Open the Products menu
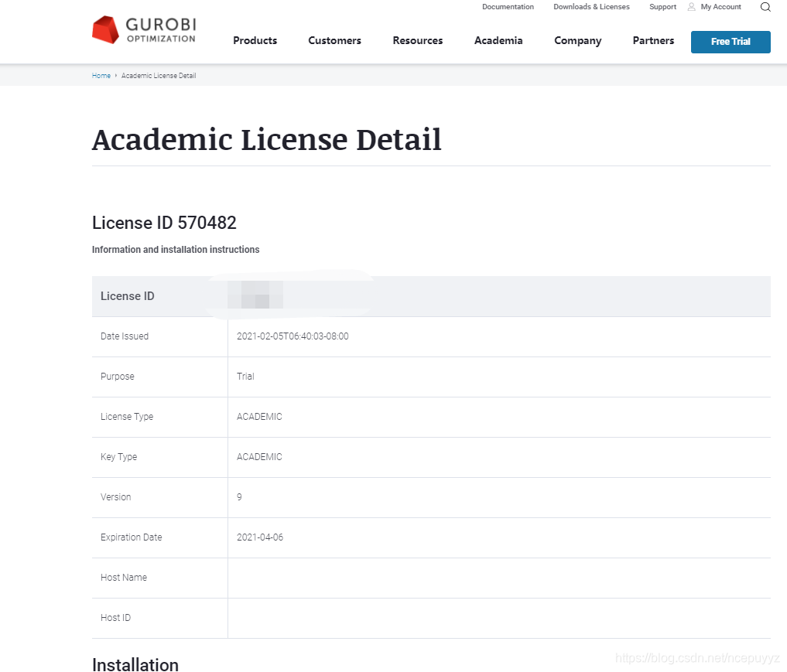787x672 pixels. pyautogui.click(x=255, y=41)
